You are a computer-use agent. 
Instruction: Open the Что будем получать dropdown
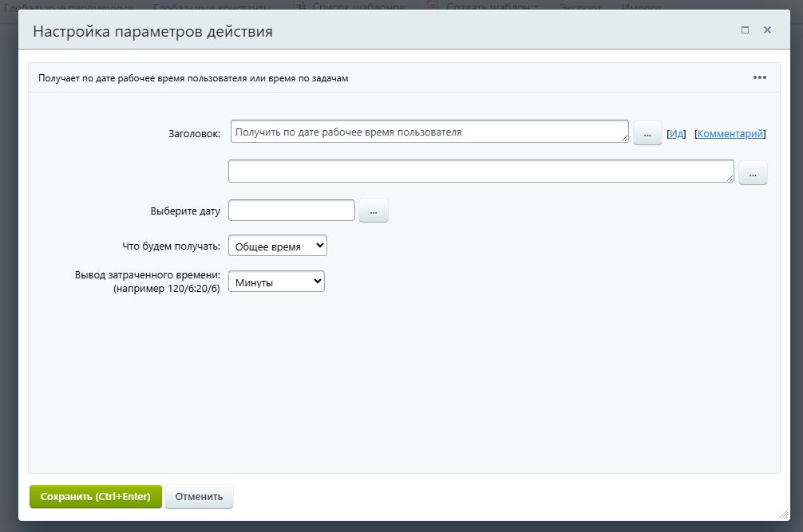coord(277,245)
